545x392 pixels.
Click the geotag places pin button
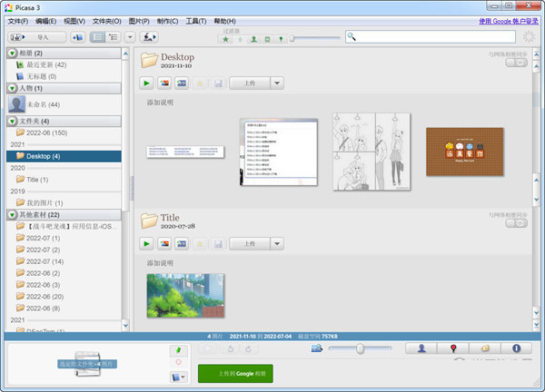point(452,348)
